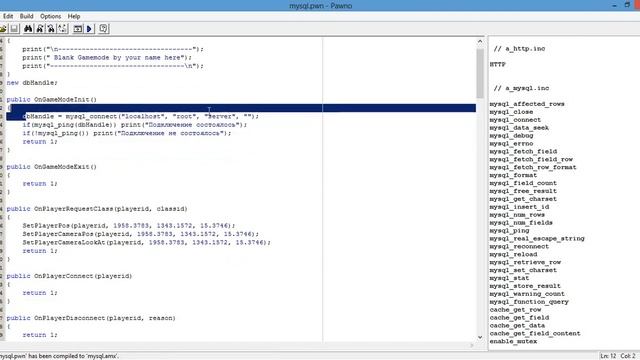Click the 'public OnPlayerDisconnect' code line
This screenshot has width=640, height=360.
[x=91, y=318]
